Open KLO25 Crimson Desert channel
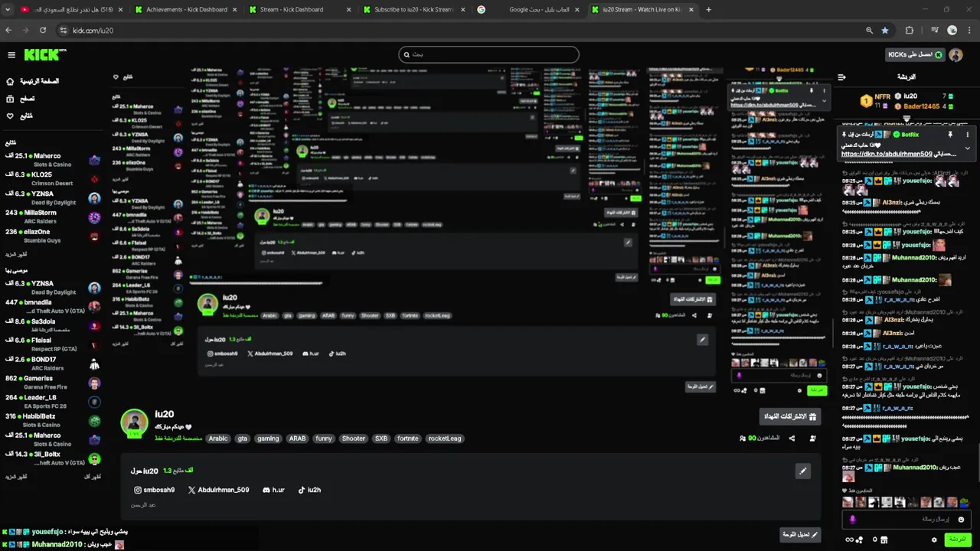The height and width of the screenshot is (551, 980). [52, 179]
